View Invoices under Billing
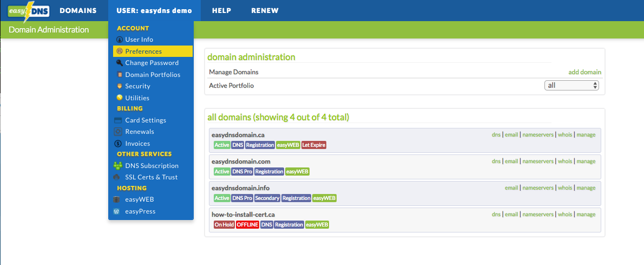Screen dimensions: 644x265 pos(137,144)
